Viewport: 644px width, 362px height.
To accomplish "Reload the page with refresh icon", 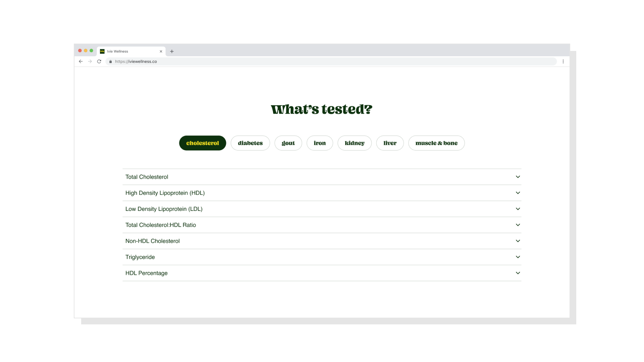I will [99, 61].
